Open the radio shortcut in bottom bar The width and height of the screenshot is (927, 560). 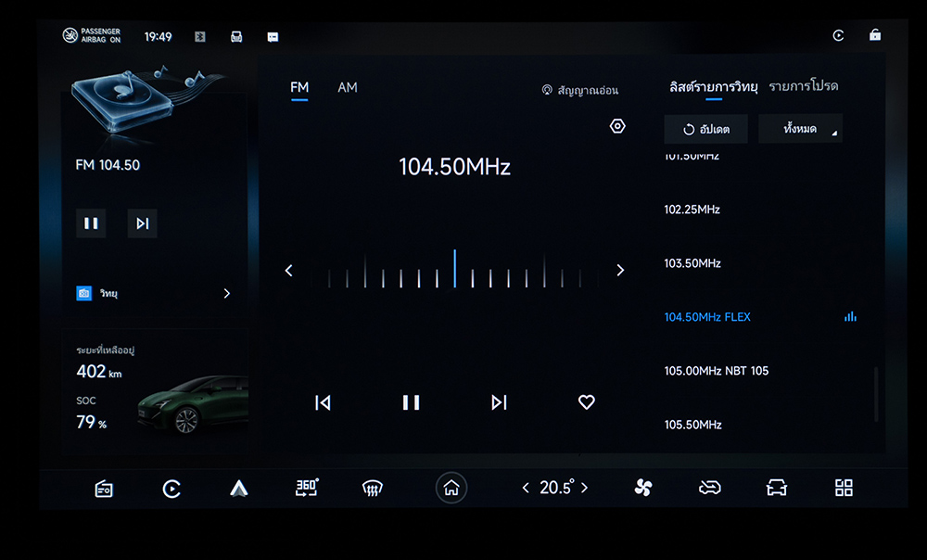pyautogui.click(x=104, y=489)
